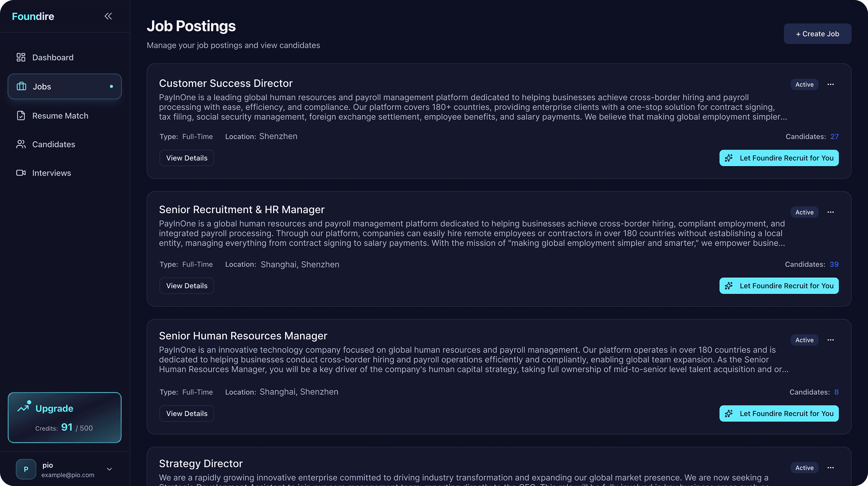
Task: Open the Candidates people icon
Action: [21, 144]
